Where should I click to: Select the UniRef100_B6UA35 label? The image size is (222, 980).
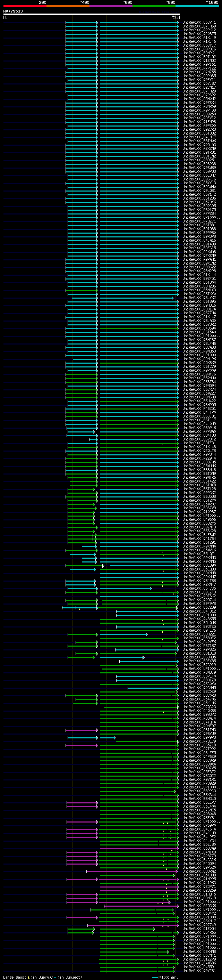(199, 657)
